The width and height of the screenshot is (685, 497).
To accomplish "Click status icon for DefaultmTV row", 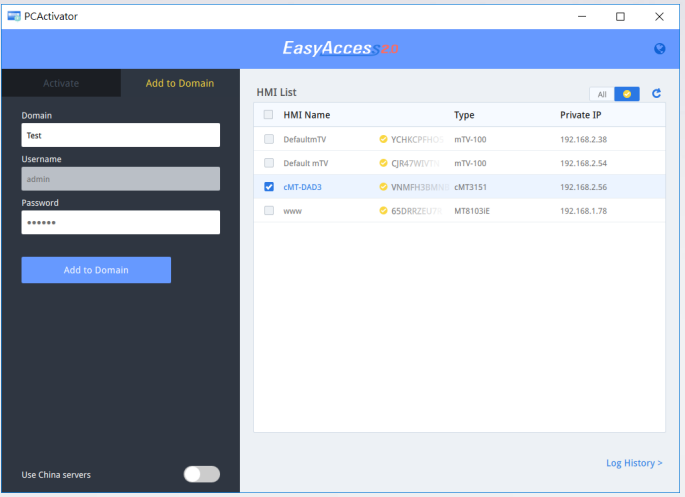I will coord(383,139).
